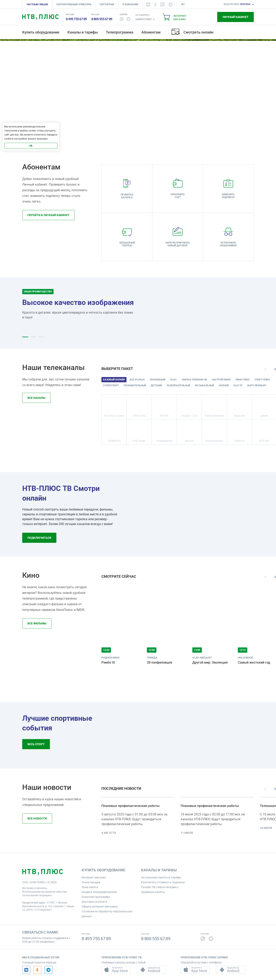This screenshot has height=980, width=276.
Task: Get НТВ-ПЛЮС Сервис app for Android
Action: (x=230, y=970)
